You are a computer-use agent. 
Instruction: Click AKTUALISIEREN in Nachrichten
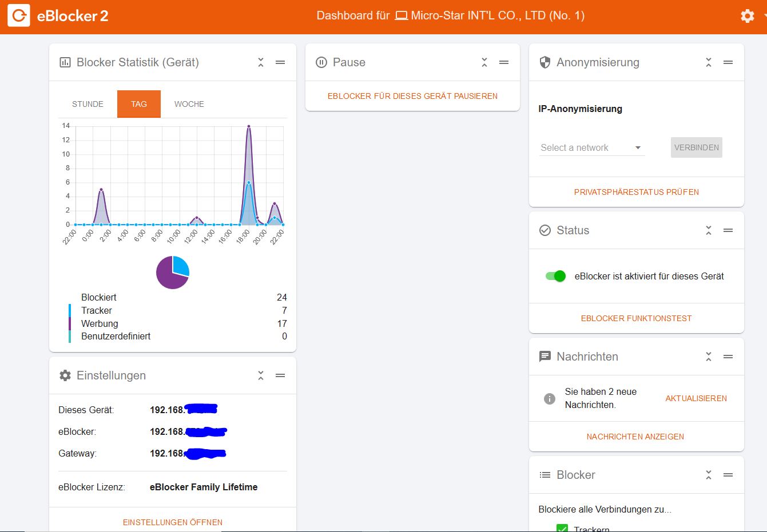click(696, 398)
